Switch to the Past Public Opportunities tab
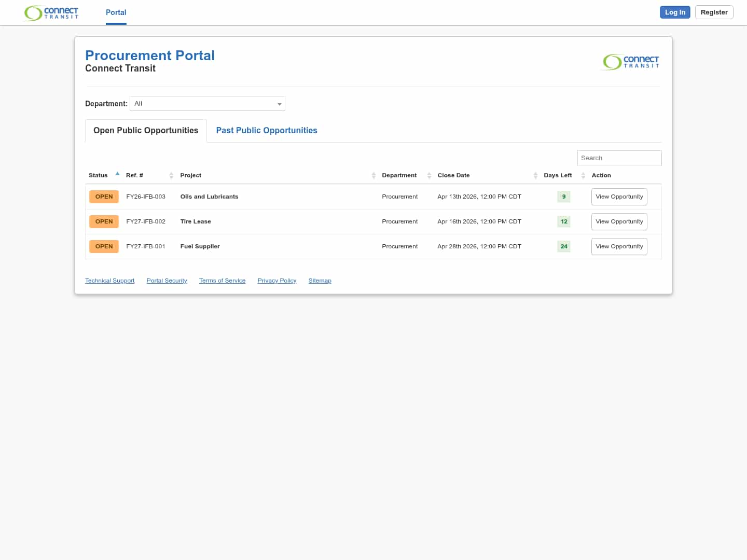Viewport: 747px width, 560px height. point(267,130)
